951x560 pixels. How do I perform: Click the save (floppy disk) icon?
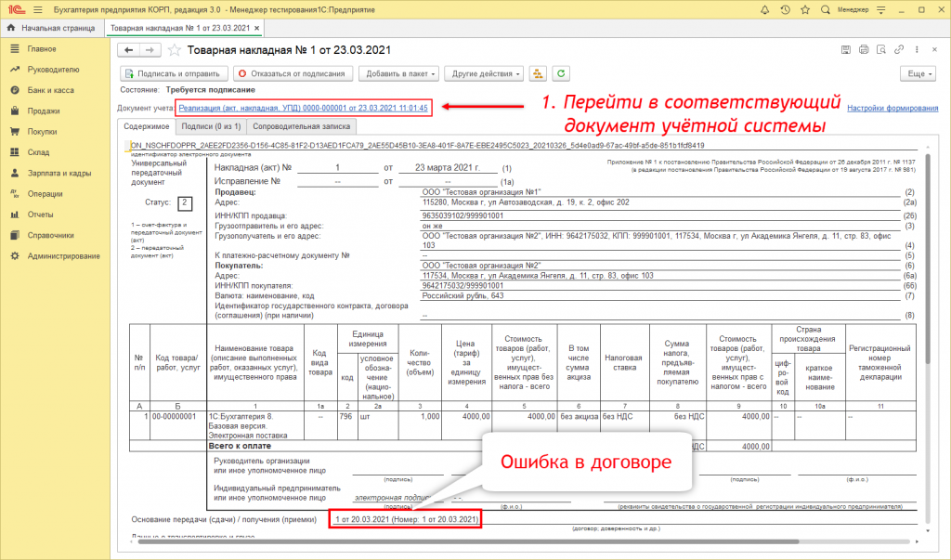[x=846, y=49]
